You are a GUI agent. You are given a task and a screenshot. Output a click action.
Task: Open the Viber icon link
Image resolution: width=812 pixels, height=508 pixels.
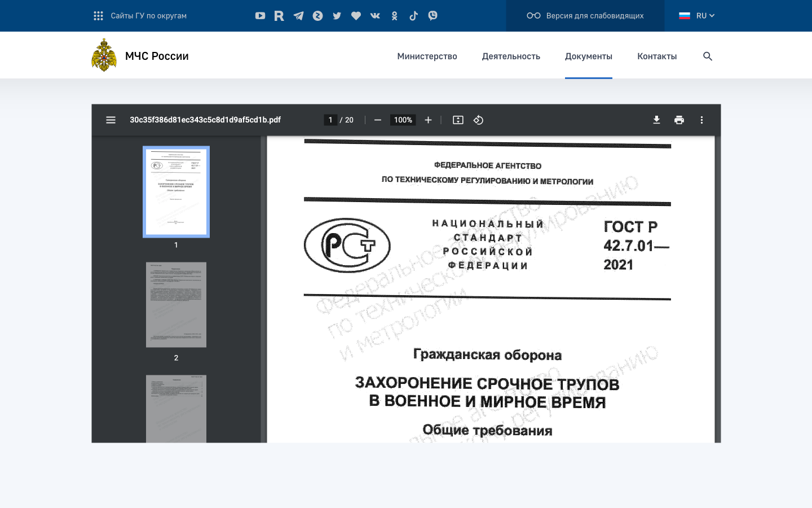[x=433, y=16]
